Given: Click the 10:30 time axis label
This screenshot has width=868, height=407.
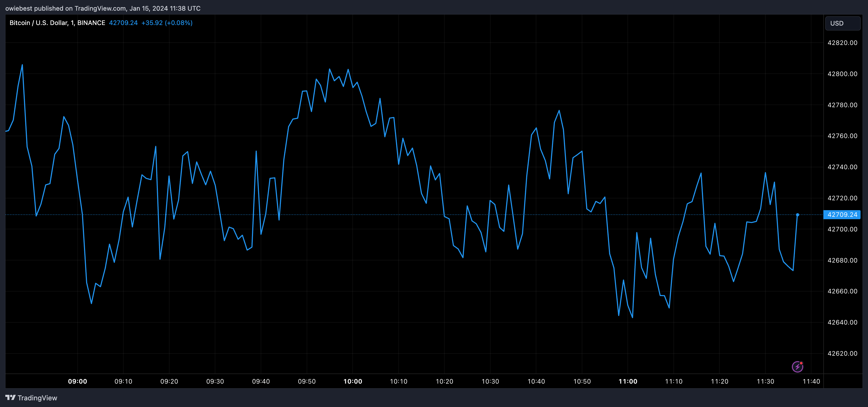Looking at the screenshot, I should click(x=490, y=381).
